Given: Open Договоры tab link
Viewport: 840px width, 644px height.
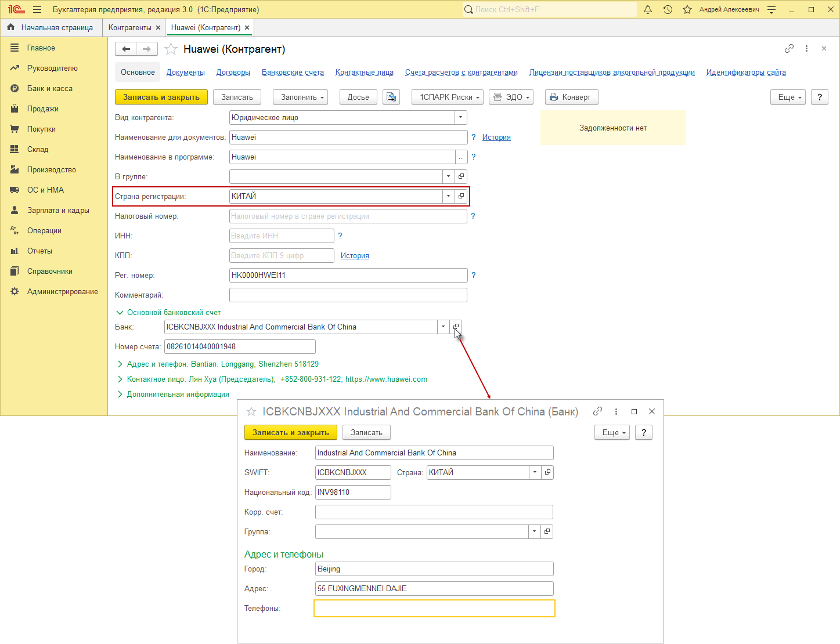Looking at the screenshot, I should (233, 73).
